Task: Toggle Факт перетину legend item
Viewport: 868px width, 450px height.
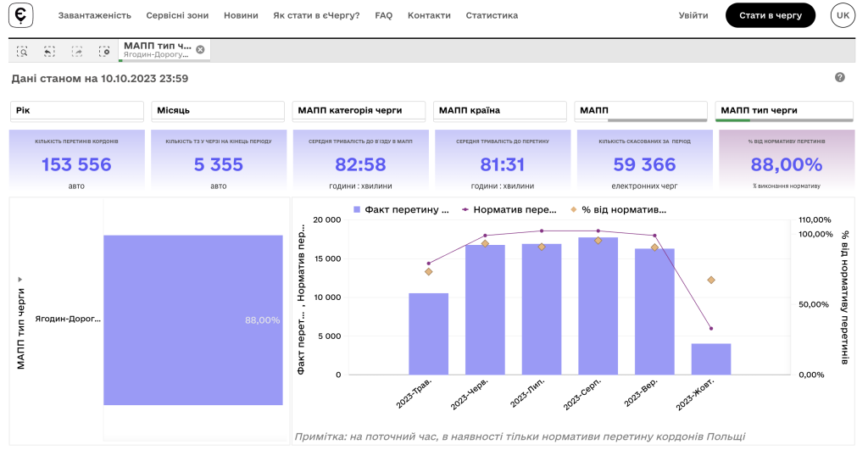Action: click(x=401, y=210)
